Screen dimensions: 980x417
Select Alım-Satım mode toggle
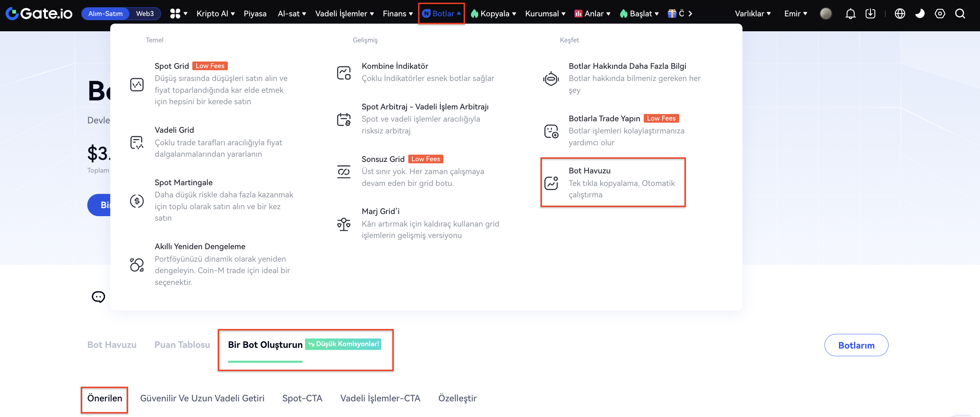point(105,14)
